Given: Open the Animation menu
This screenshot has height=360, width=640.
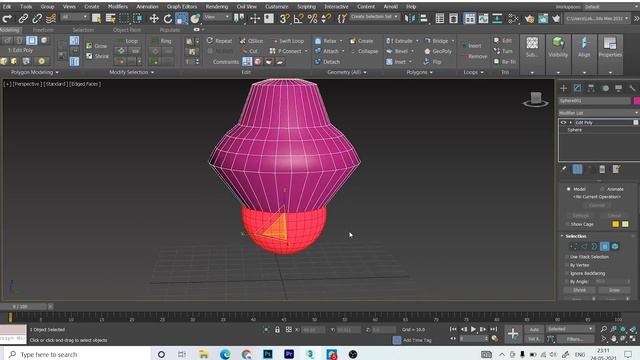Looking at the screenshot, I should (x=147, y=7).
